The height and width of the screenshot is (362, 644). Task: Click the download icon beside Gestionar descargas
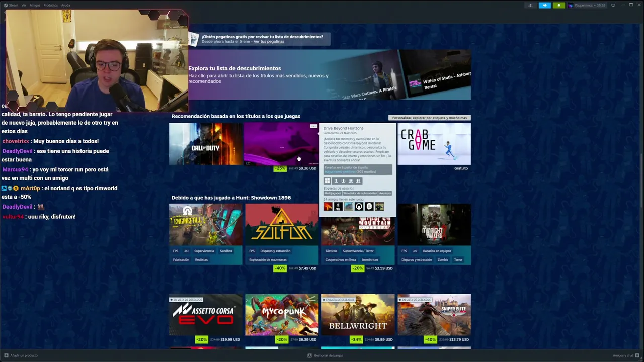pyautogui.click(x=310, y=355)
